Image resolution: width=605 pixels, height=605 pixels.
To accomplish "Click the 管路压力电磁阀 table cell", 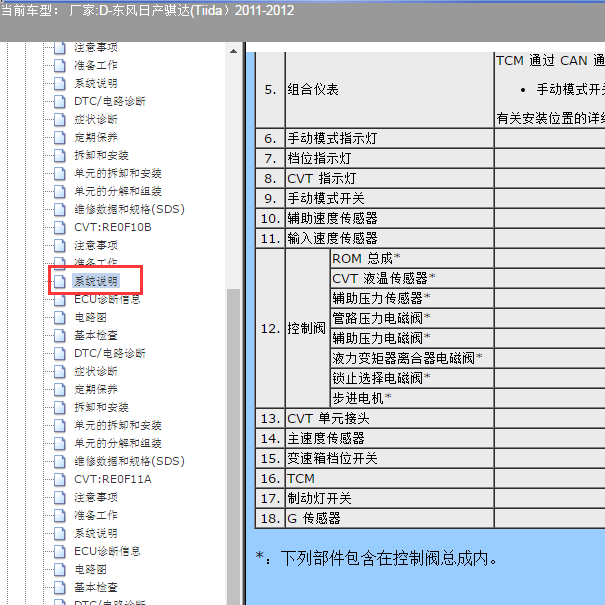I will 412,318.
